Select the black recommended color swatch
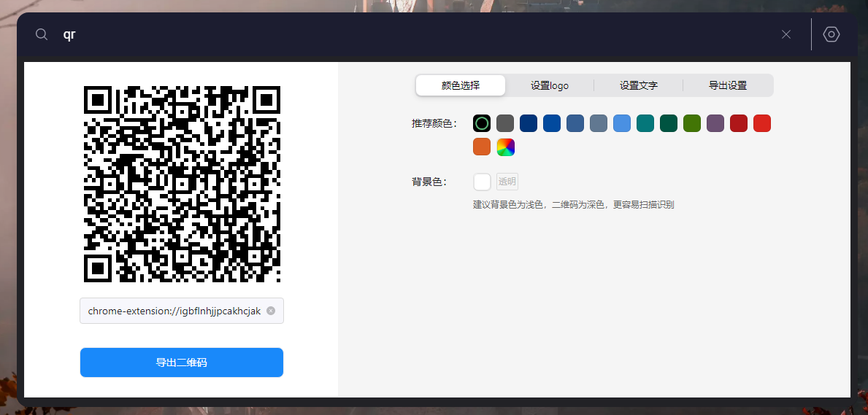The image size is (868, 415). pyautogui.click(x=482, y=123)
